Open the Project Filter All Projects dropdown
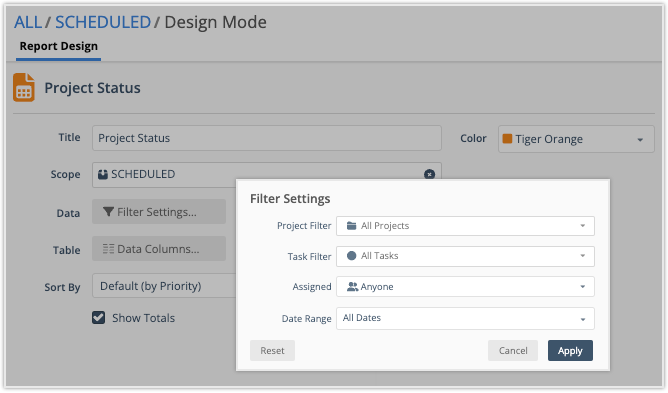Viewport: 668px width, 393px height. [x=465, y=226]
